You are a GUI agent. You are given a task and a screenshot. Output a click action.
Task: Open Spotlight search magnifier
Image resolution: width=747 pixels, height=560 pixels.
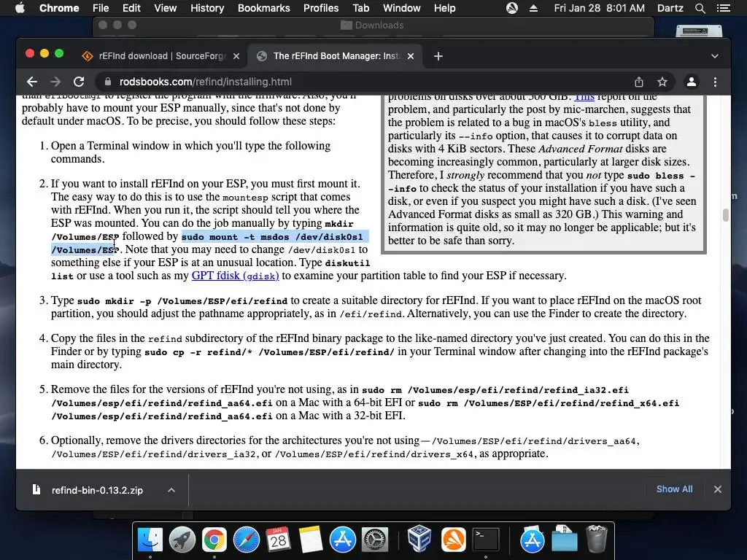point(700,8)
